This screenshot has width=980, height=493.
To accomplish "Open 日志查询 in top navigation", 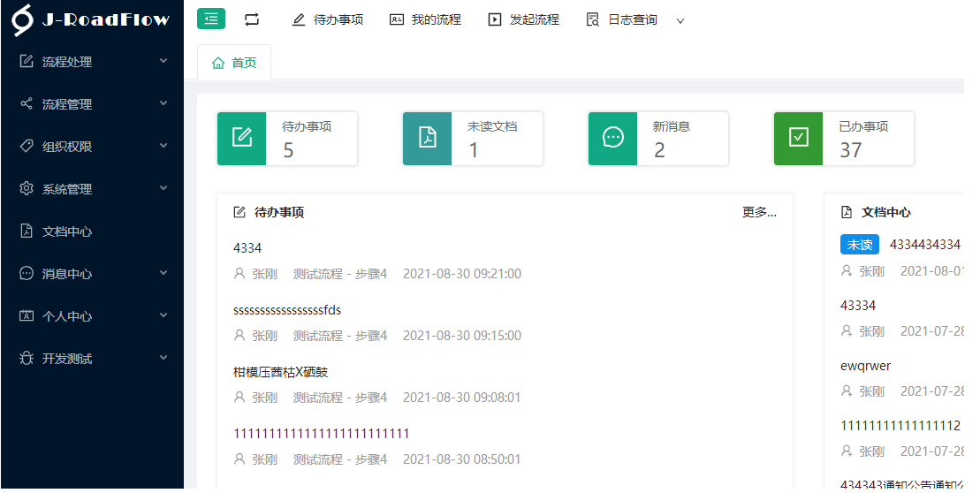I will [x=633, y=20].
